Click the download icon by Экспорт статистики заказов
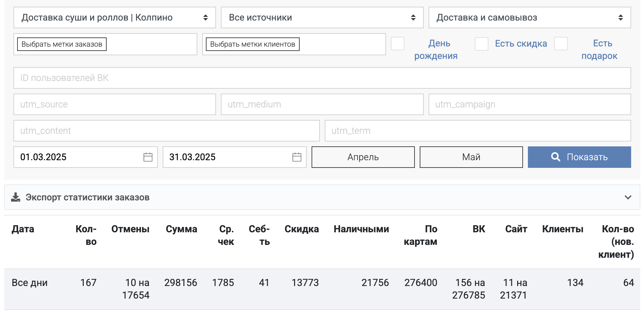644x313 pixels. click(x=16, y=197)
